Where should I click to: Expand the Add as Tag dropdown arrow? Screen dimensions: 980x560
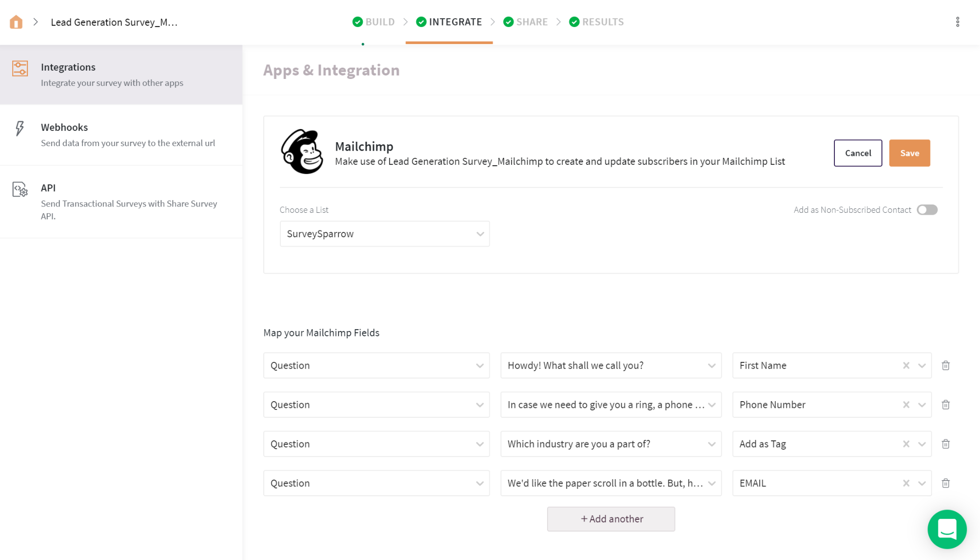click(922, 444)
